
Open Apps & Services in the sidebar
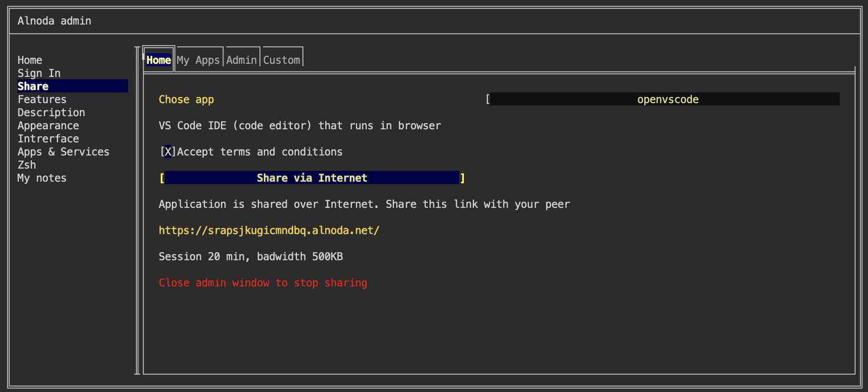click(x=63, y=152)
